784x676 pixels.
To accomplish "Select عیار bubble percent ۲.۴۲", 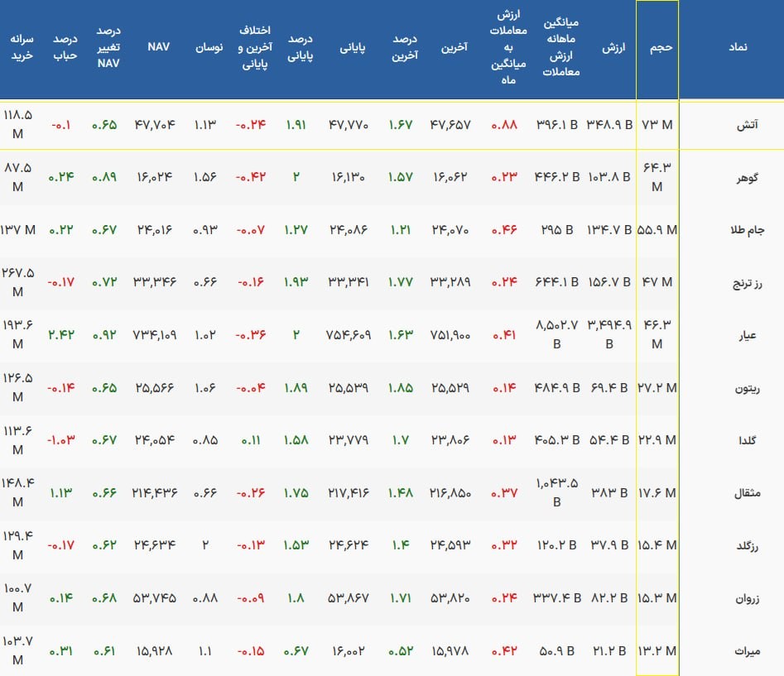I will click(x=61, y=335).
